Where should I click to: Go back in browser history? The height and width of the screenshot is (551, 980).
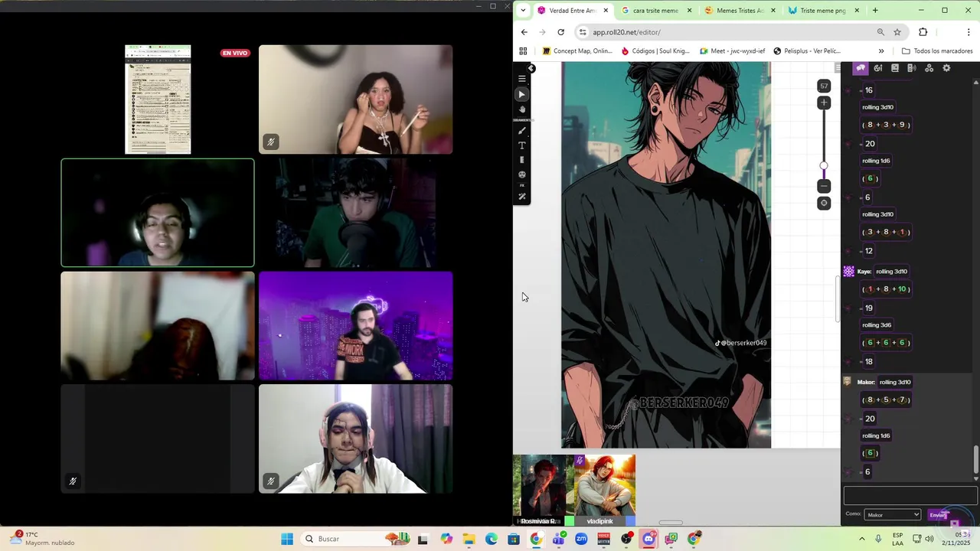524,32
